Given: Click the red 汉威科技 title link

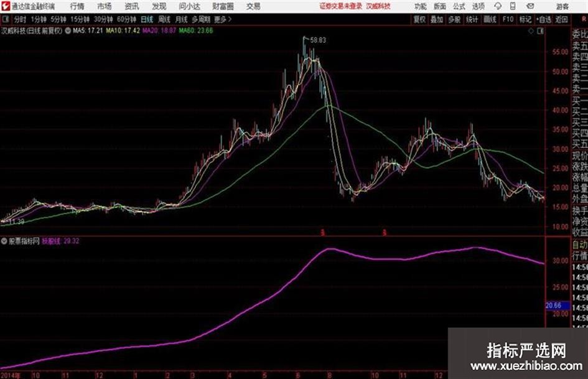Looking at the screenshot, I should (378, 6).
